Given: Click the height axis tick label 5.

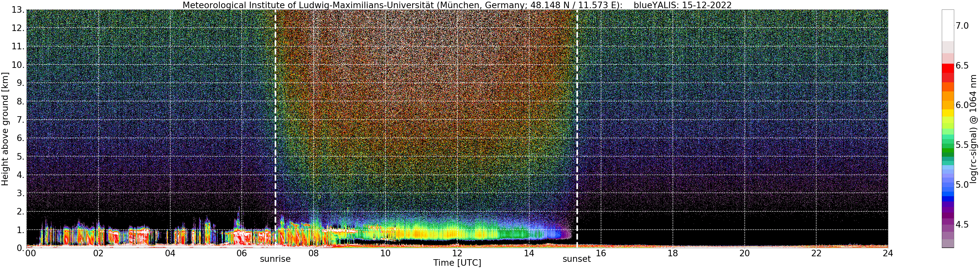Looking at the screenshot, I should pos(21,156).
